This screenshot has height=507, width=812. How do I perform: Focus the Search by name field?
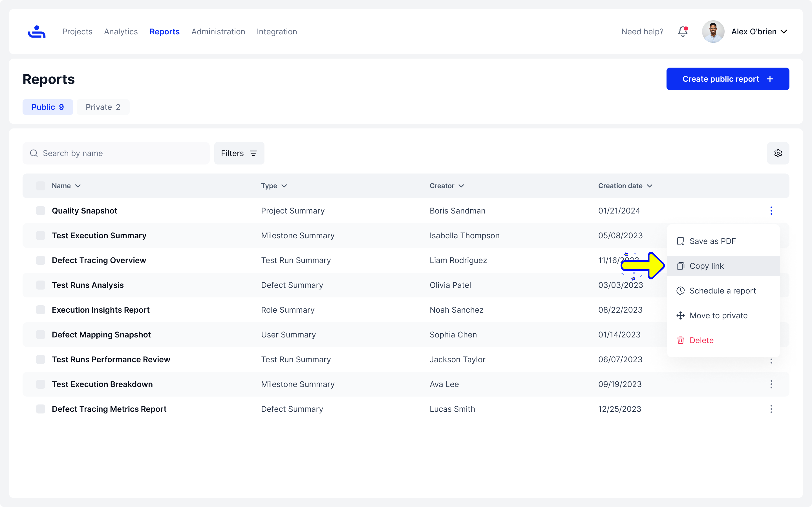(x=116, y=153)
